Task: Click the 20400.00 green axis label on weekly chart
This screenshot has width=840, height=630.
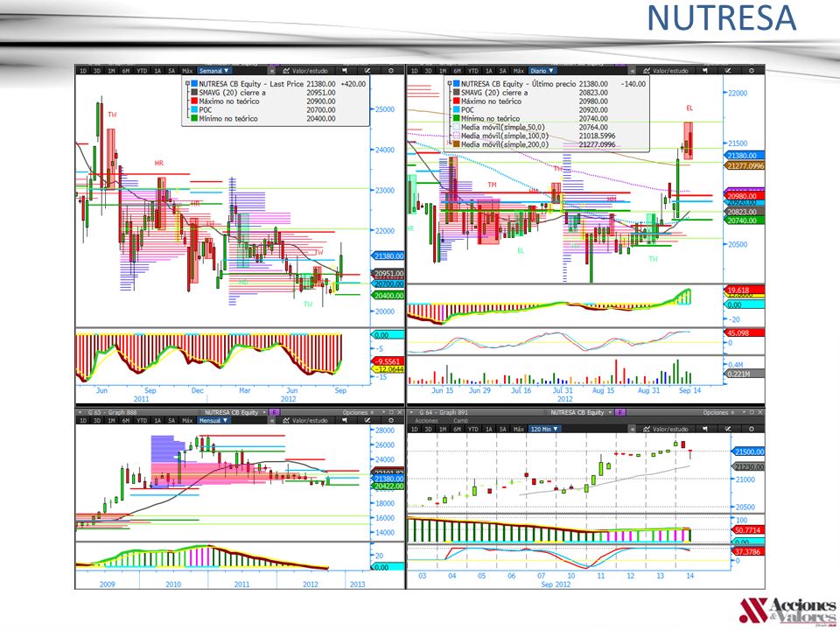Action: tap(388, 296)
